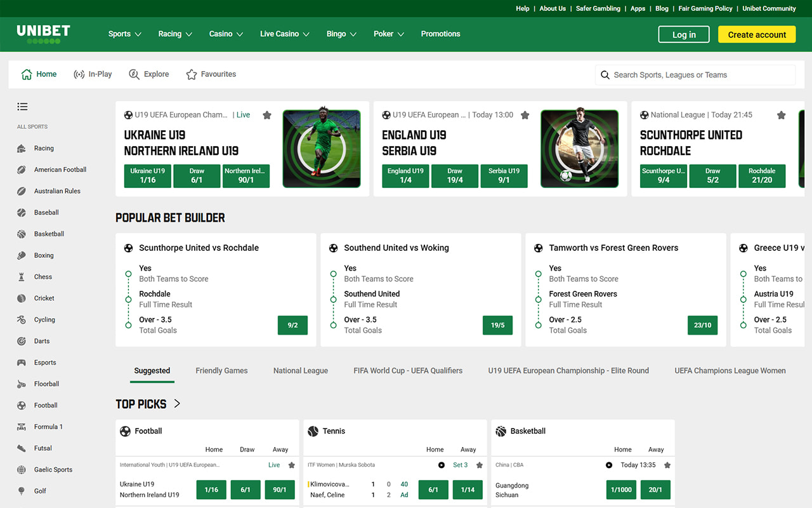This screenshot has height=508, width=812.
Task: Favourite the Scunthorpe United featured match star
Action: [782, 115]
